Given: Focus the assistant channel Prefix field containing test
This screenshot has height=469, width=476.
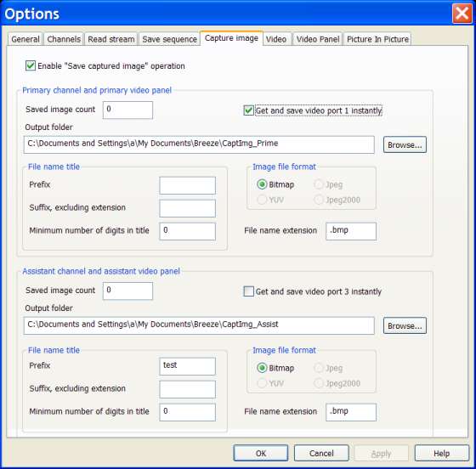Looking at the screenshot, I should click(187, 366).
